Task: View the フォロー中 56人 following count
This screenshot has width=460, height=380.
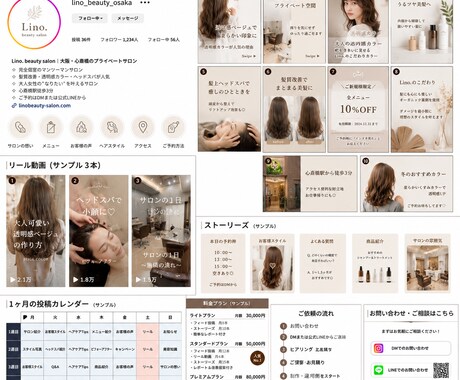Action: (164, 40)
